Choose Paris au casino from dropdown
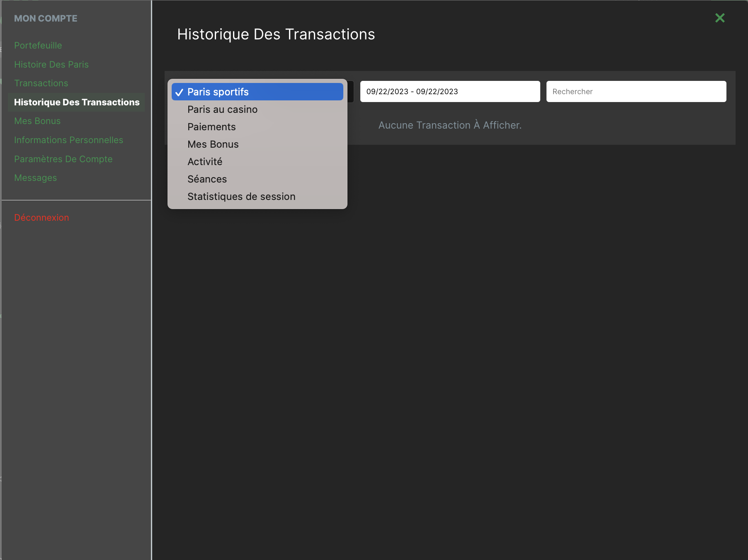Screen dimensions: 748x560 tap(222, 110)
